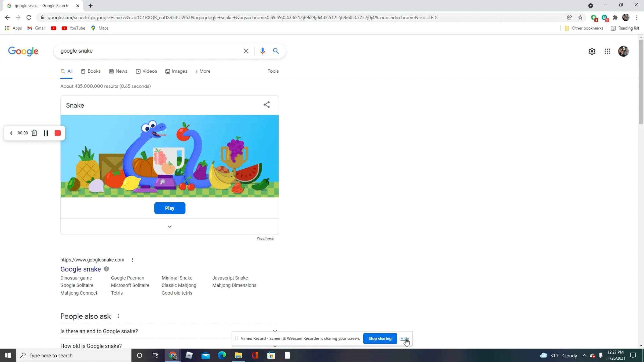Open YouTube bookmark
The width and height of the screenshot is (644, 362).
(73, 28)
